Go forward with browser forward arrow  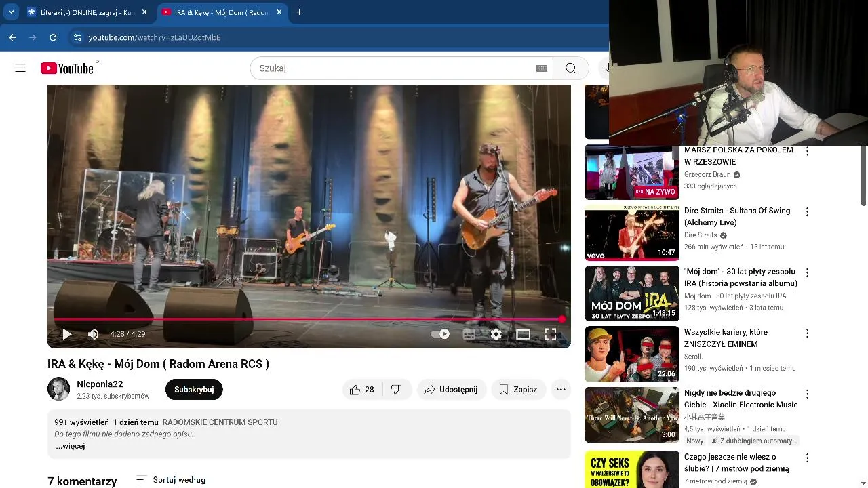tap(33, 37)
